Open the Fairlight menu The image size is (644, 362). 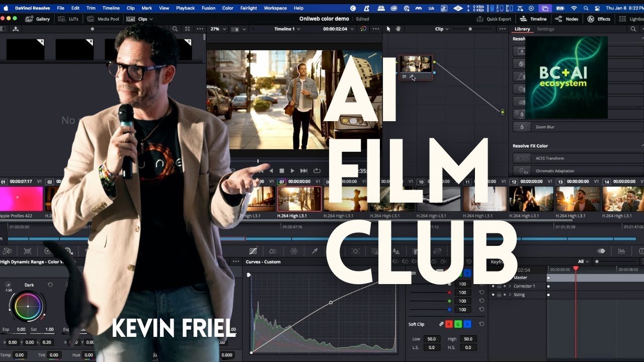(249, 8)
